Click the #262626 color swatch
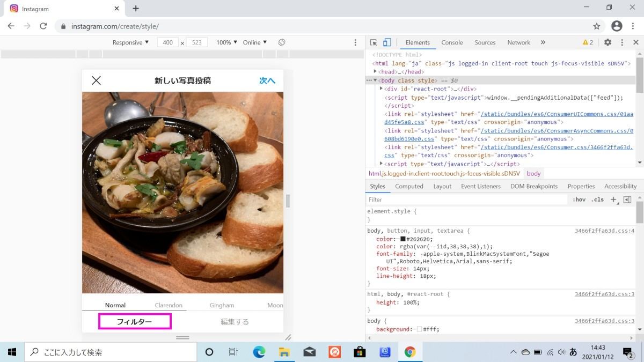Viewport: 644px width, 362px height. tap(403, 239)
